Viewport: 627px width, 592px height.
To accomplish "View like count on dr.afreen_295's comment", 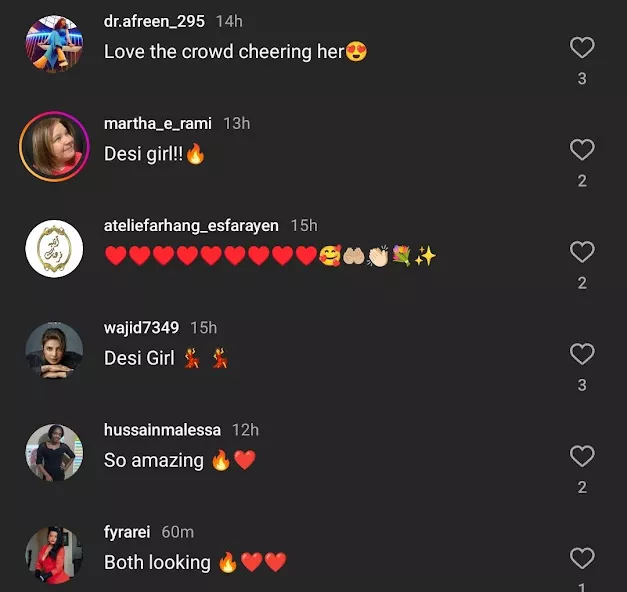I will [581, 79].
